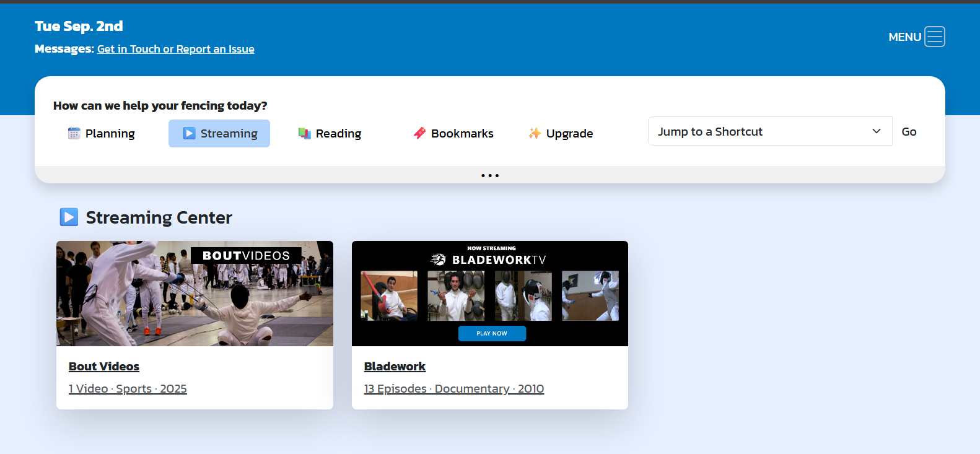This screenshot has height=454, width=980.
Task: Open the Jump to a Shortcut dropdown
Action: pyautogui.click(x=770, y=131)
